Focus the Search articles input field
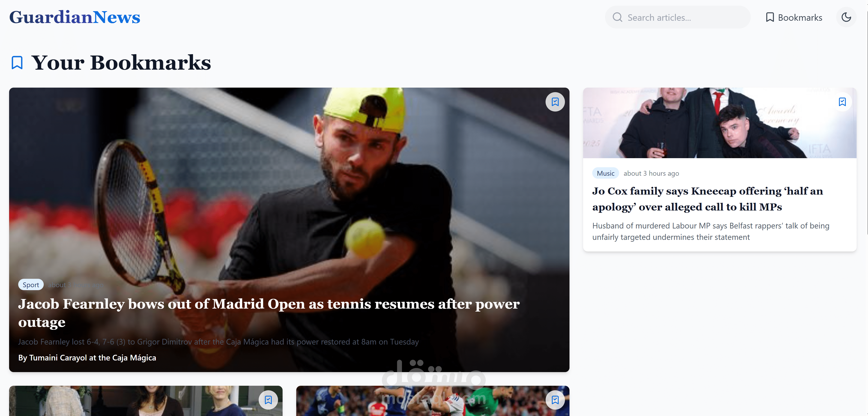 tap(677, 17)
